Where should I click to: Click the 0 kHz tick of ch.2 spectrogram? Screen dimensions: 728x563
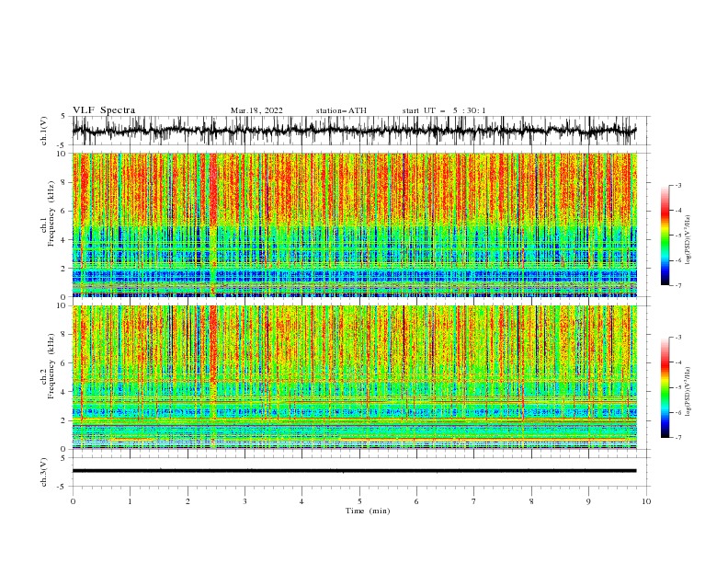65,449
